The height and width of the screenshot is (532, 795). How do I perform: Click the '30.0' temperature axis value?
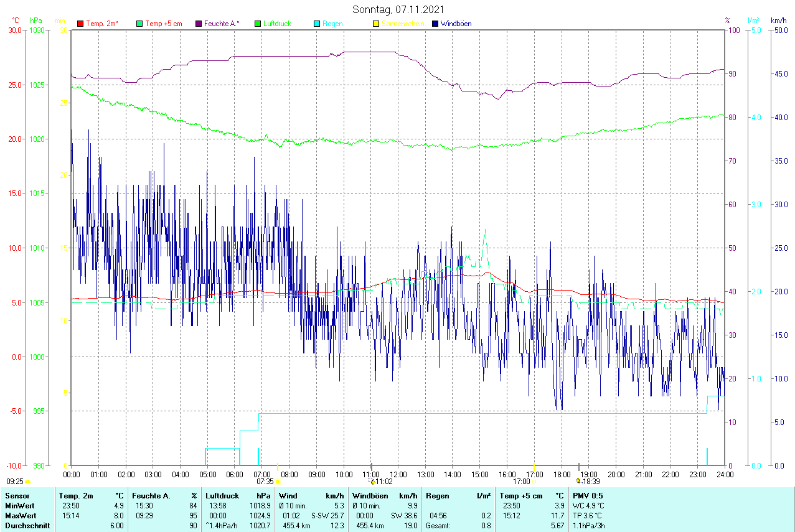[15, 30]
